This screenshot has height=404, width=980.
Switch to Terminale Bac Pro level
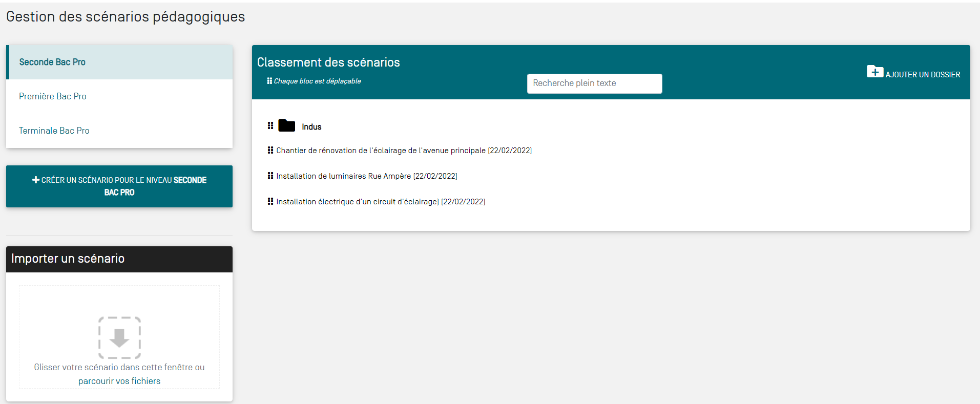pos(54,131)
